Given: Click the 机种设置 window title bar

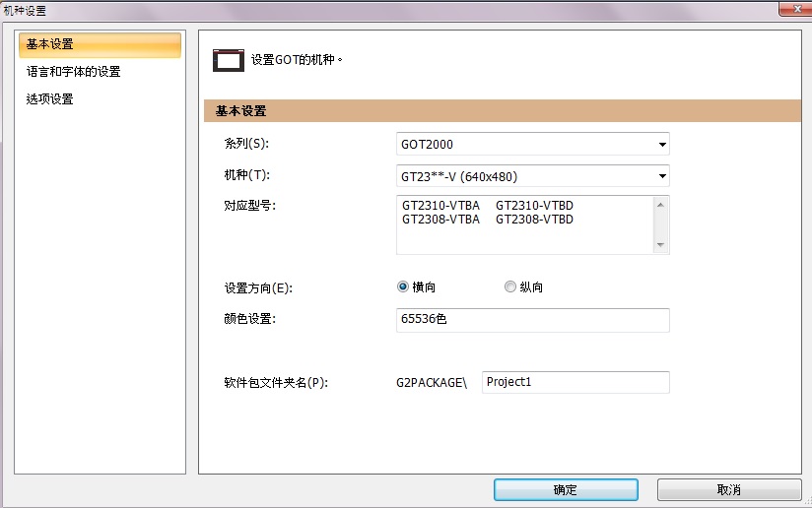Looking at the screenshot, I should coord(394,10).
